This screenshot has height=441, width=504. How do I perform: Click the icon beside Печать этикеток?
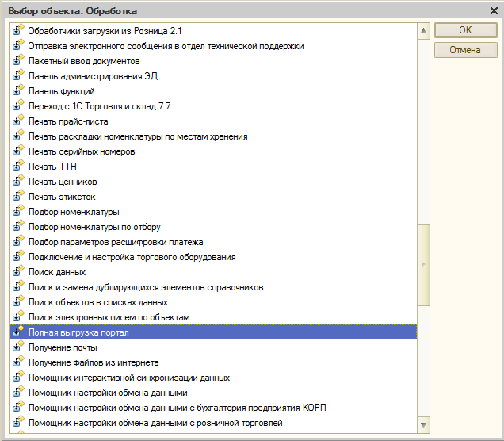click(19, 197)
